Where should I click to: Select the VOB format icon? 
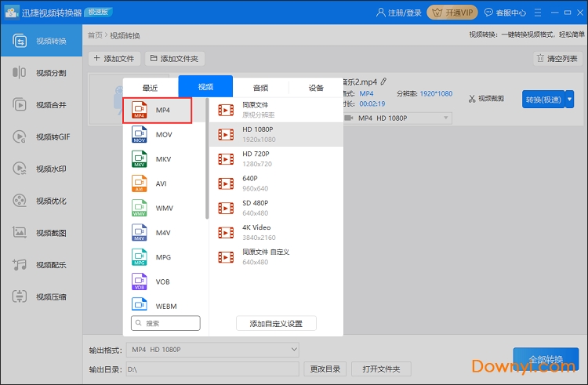tap(139, 281)
